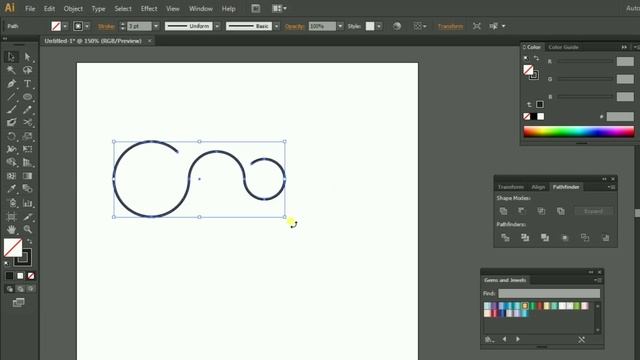The height and width of the screenshot is (360, 640).
Task: Open the Uniform width profile dropdown
Action: tap(217, 26)
